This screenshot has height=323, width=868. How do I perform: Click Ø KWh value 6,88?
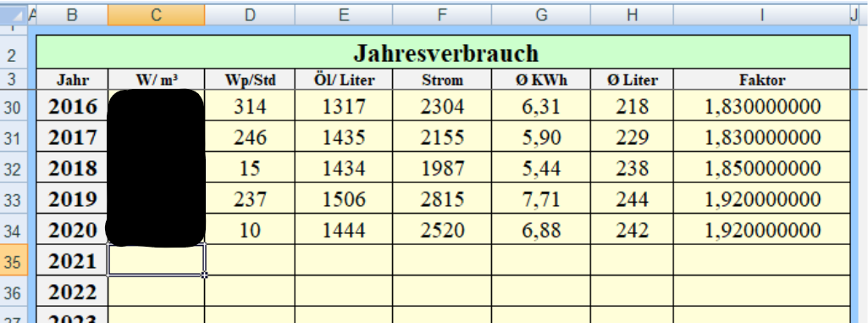pyautogui.click(x=541, y=230)
